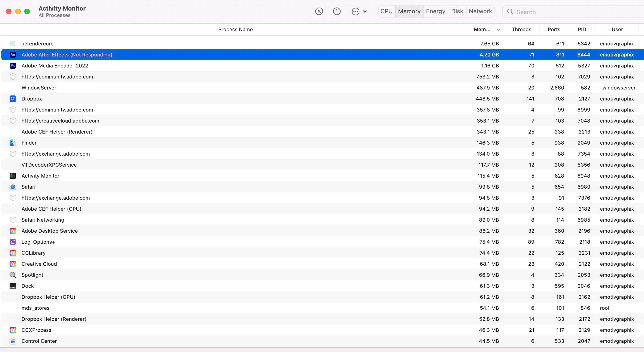Sort by the Threads column header

(521, 30)
